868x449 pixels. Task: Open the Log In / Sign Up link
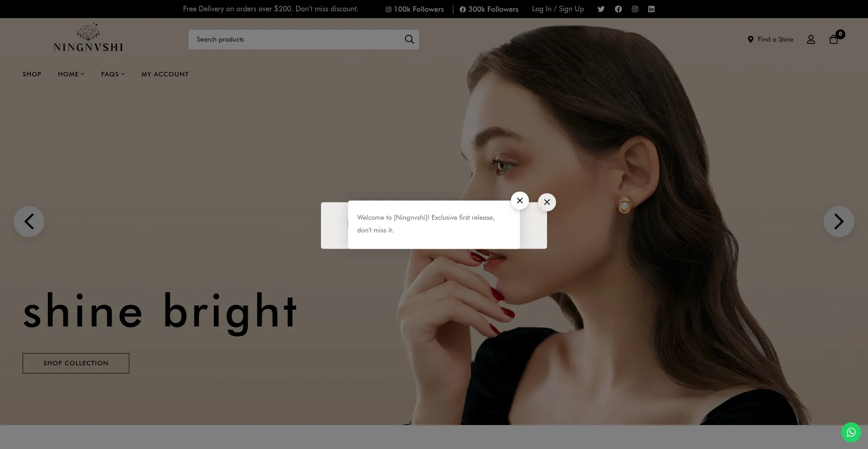557,9
